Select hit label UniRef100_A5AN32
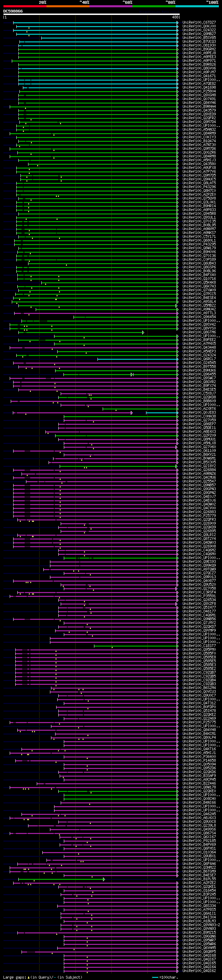The height and width of the screenshot is (980, 222). click(x=199, y=129)
